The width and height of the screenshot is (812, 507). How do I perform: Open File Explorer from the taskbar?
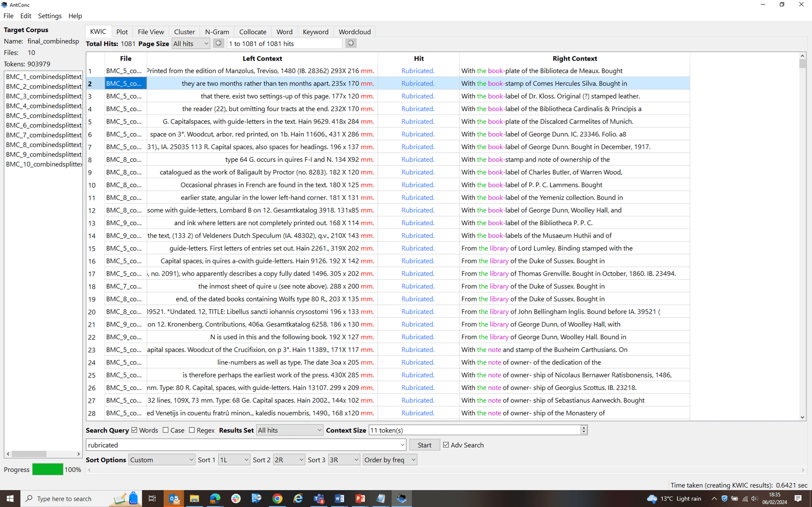pos(194,498)
